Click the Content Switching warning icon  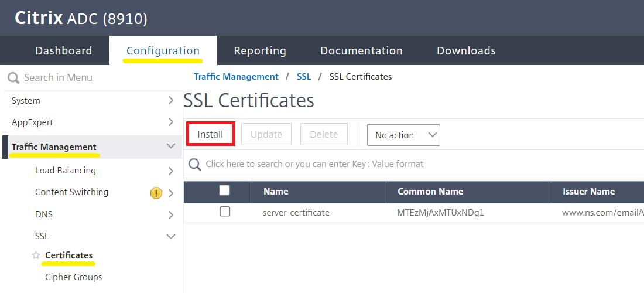[156, 193]
